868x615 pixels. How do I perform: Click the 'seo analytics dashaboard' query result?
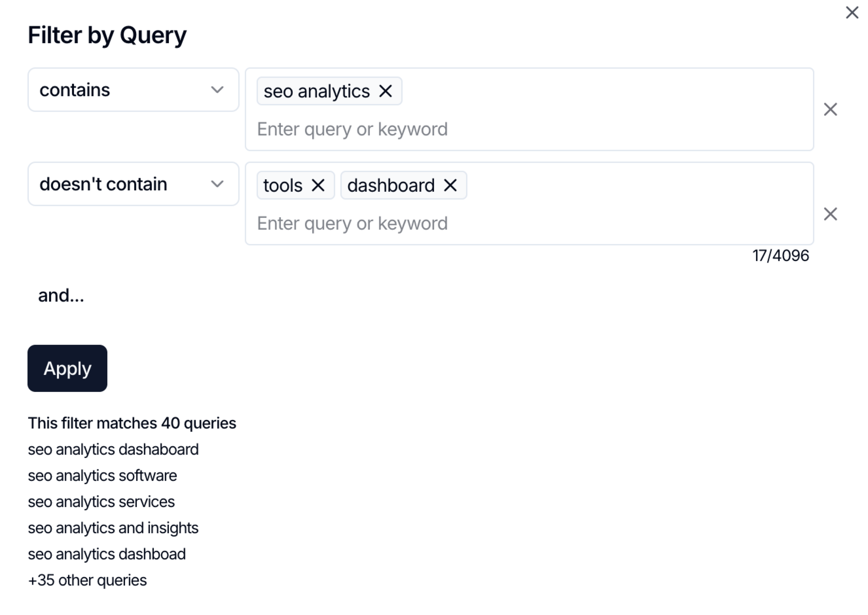coord(113,449)
